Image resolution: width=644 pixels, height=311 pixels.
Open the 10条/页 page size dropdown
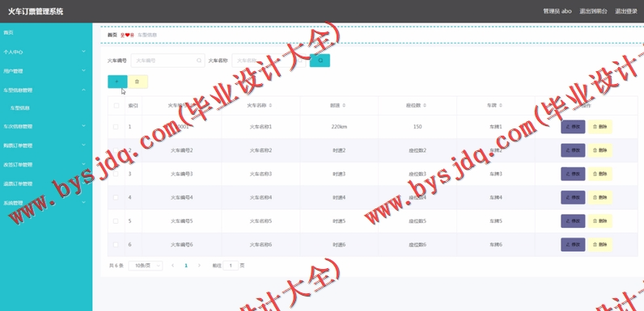pos(146,266)
